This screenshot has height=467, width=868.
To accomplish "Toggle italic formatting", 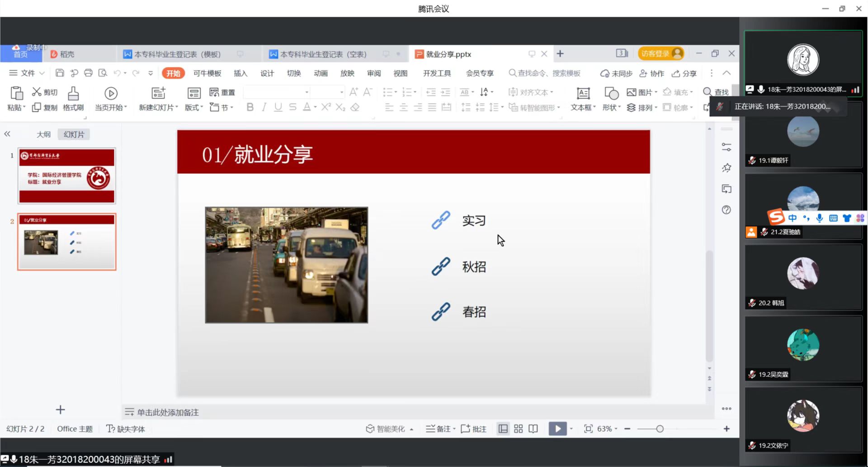I will pos(264,107).
